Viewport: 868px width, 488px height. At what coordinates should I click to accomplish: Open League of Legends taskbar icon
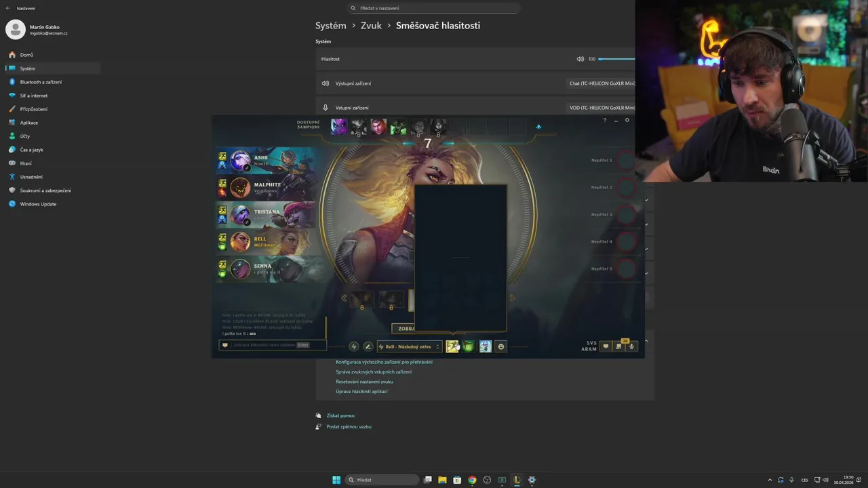click(x=517, y=480)
